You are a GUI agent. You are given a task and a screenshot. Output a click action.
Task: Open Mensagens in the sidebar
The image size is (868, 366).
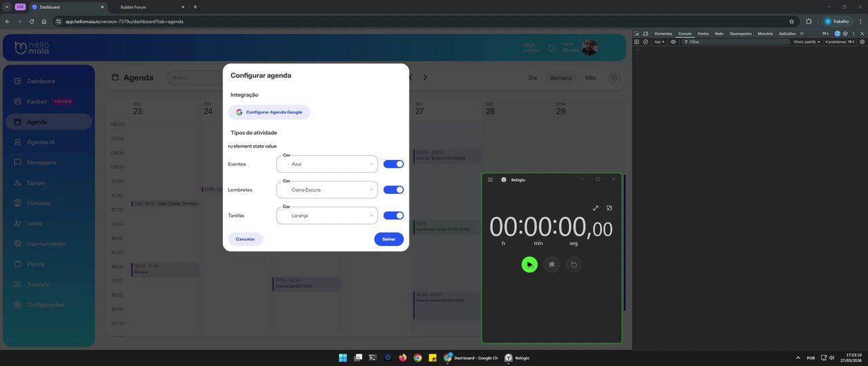point(49,163)
